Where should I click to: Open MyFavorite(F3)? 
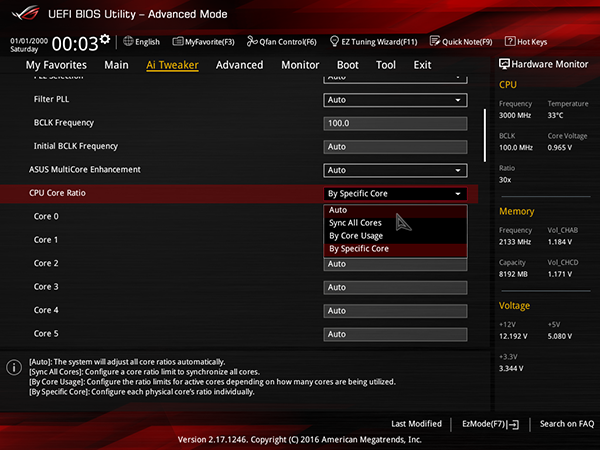[x=203, y=42]
